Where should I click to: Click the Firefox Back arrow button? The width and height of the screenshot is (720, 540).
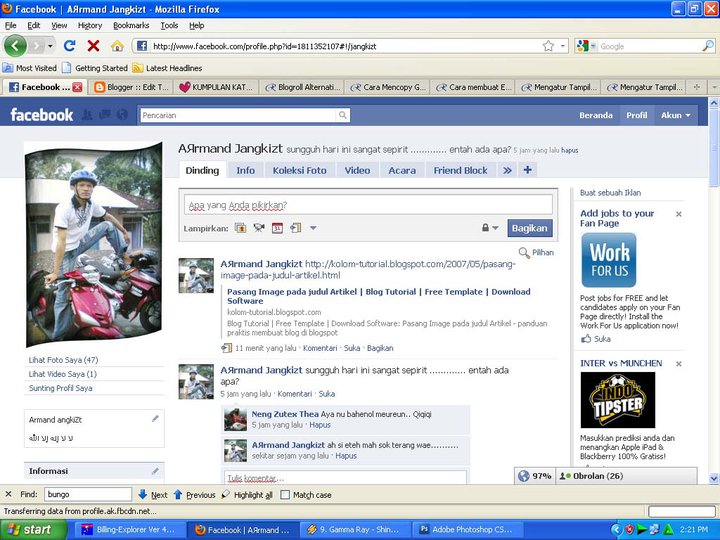tap(15, 46)
